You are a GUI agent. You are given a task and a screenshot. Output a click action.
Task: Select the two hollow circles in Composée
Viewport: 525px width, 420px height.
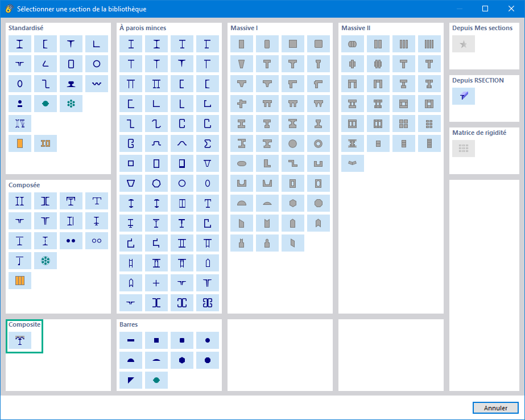[x=97, y=241]
